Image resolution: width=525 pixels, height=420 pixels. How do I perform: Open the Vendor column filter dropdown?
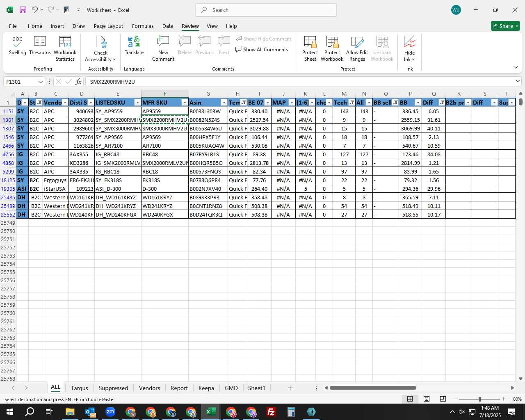pos(65,103)
